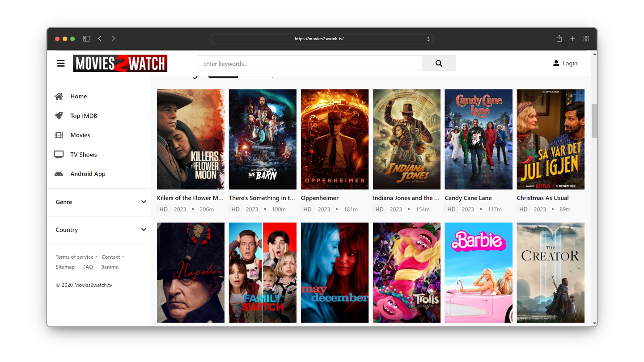
Task: Click the "117m" runtime text
Action: tap(495, 209)
